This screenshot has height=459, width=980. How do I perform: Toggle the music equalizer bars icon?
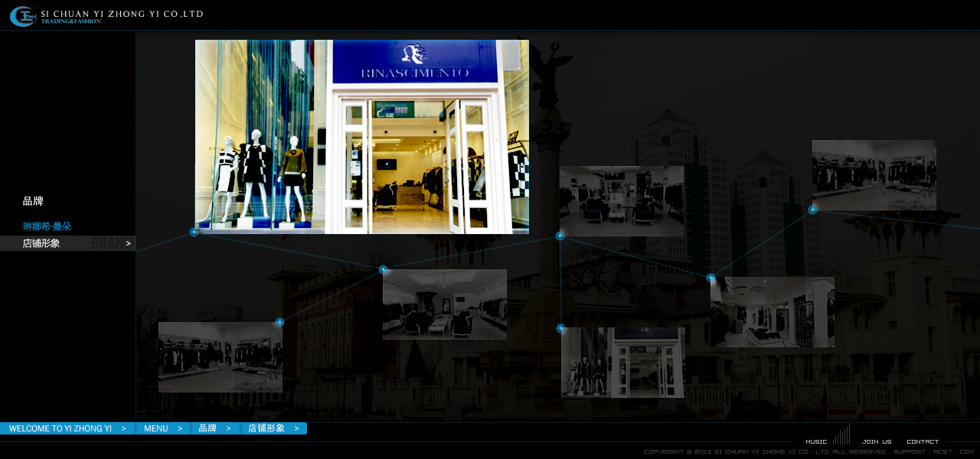(841, 435)
